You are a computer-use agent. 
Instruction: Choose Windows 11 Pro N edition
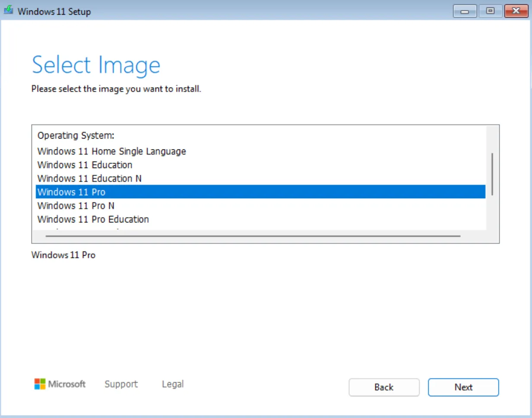76,205
